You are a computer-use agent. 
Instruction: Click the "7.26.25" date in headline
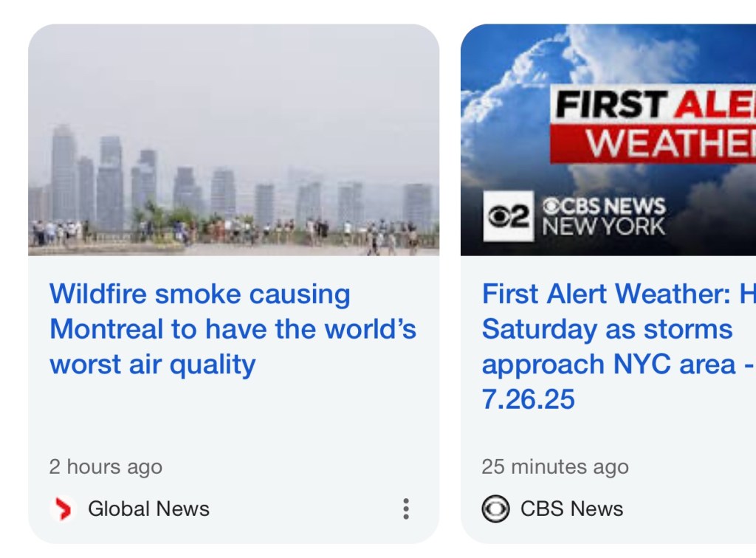(x=528, y=399)
